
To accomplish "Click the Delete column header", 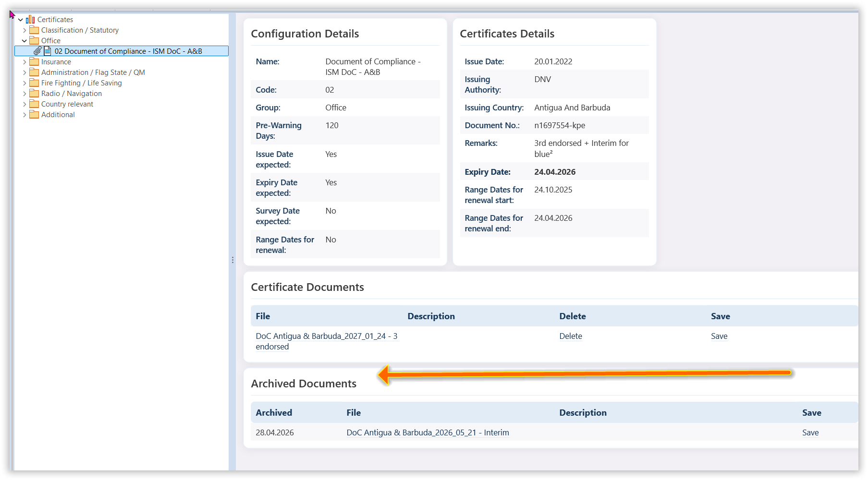I will pyautogui.click(x=573, y=316).
